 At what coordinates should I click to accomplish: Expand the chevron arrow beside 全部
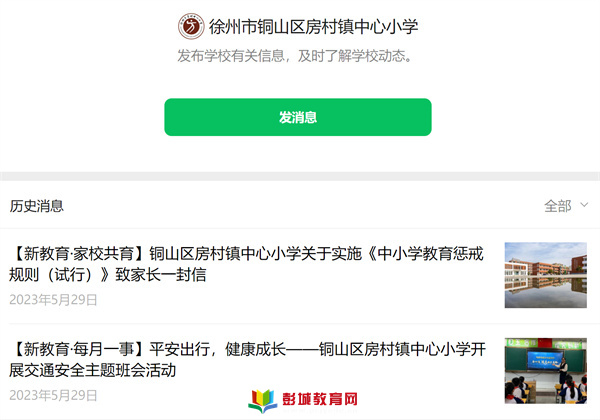tap(584, 205)
